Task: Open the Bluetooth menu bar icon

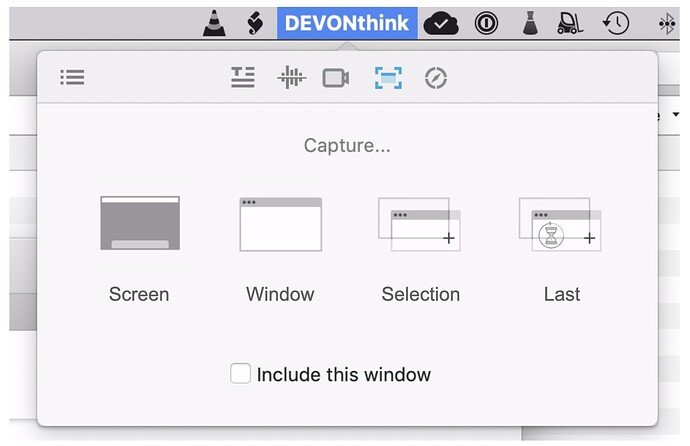Action: 667,23
